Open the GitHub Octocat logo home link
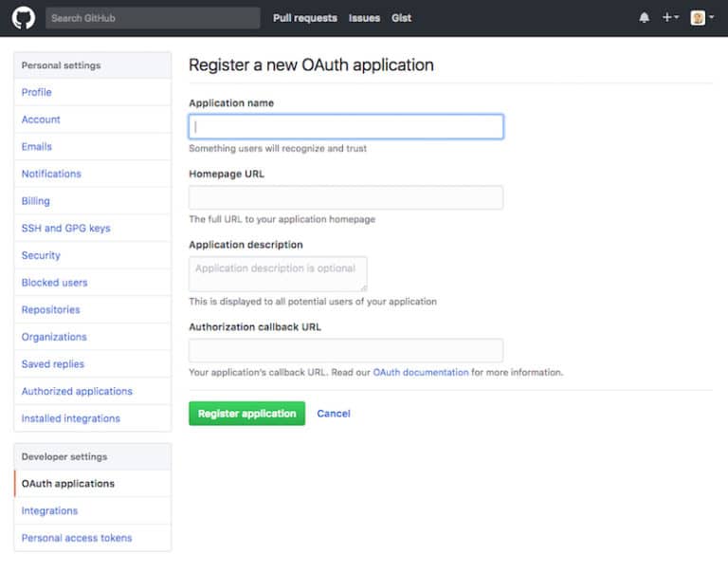Image resolution: width=728 pixels, height=573 pixels. coord(23,18)
